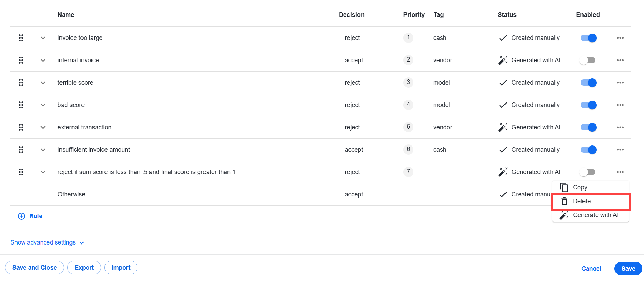Image resolution: width=644 pixels, height=282 pixels.
Task: Open three-dot menu for terrible score rule
Action: point(620,83)
